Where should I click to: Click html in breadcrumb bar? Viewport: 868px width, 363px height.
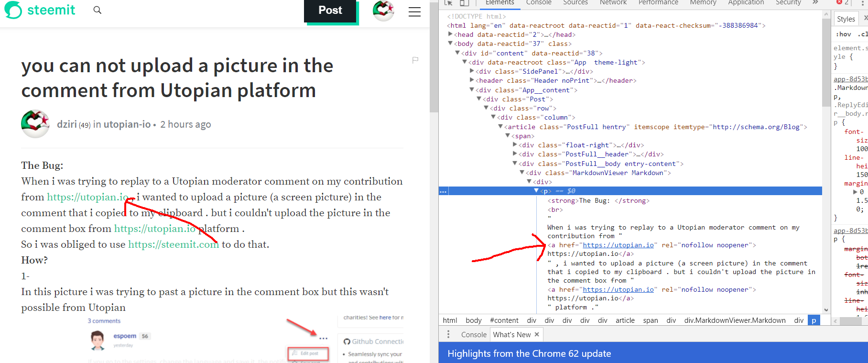click(450, 320)
